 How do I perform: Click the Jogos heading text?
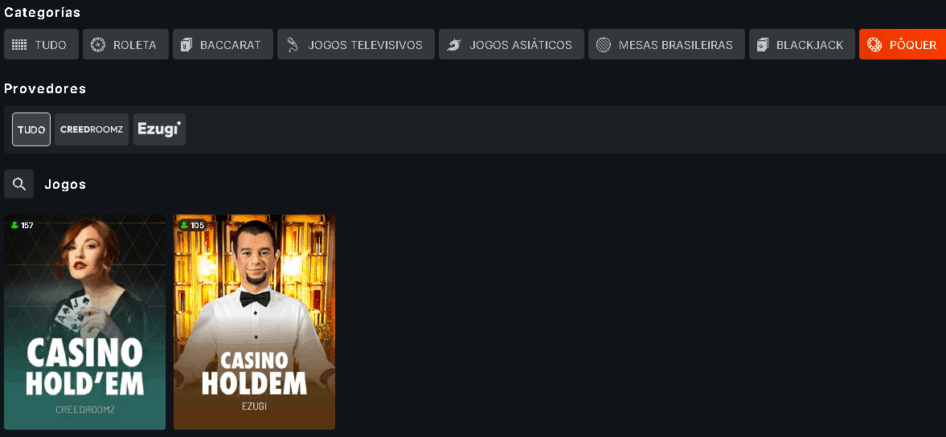coord(65,185)
